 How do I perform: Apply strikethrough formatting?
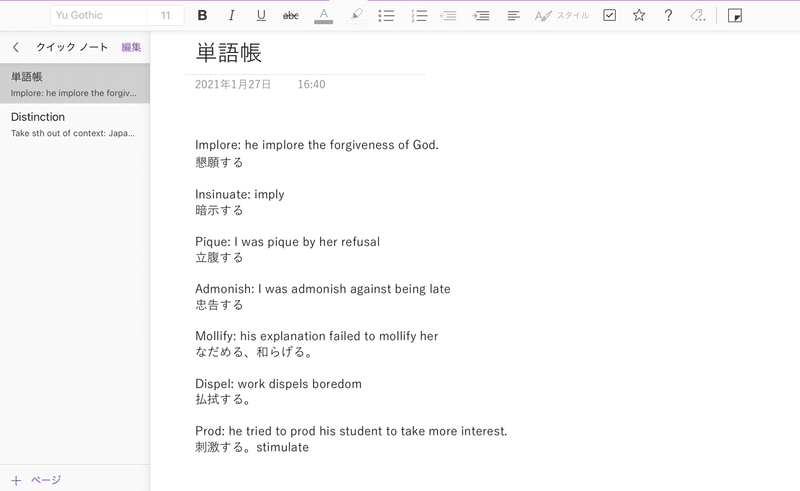(x=290, y=16)
